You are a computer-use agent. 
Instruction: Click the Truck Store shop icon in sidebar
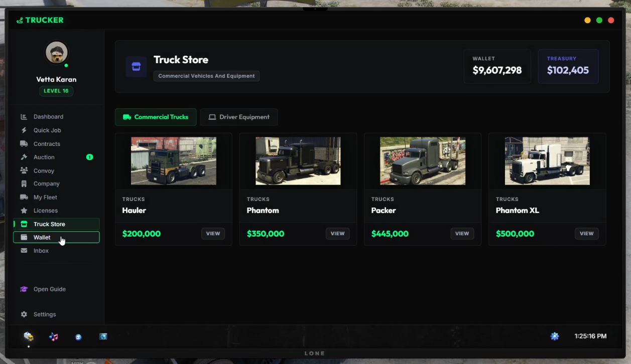24,224
